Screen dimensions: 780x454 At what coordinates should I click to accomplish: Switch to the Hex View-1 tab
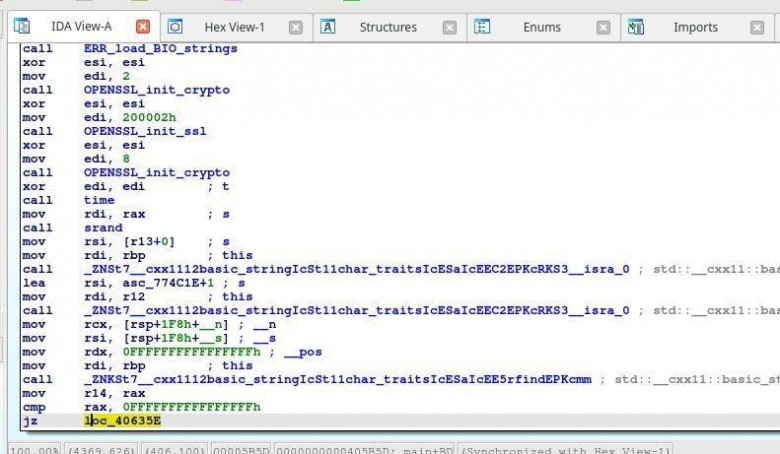coord(234,27)
